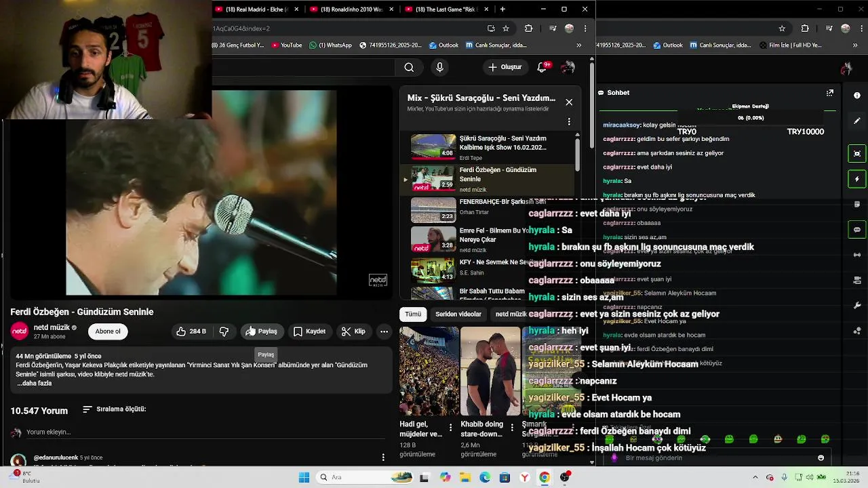Expand description with ...daha fazla
868x488 pixels.
tap(34, 384)
